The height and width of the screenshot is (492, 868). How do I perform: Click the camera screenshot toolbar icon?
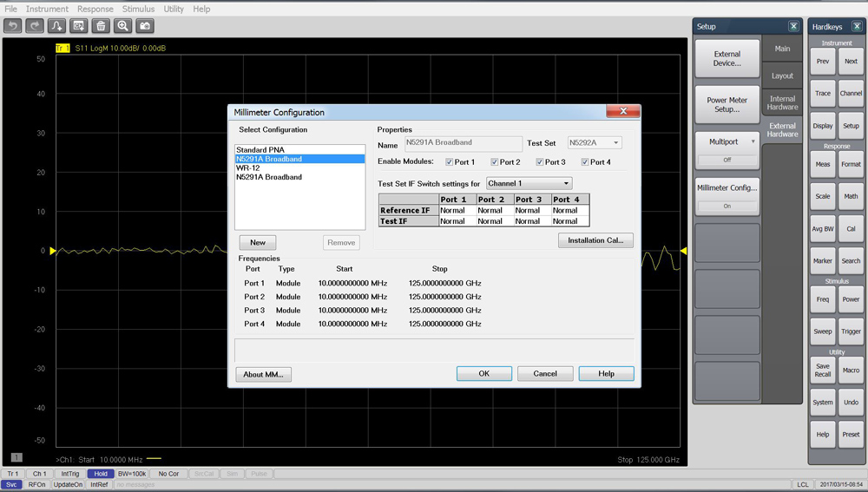point(145,26)
